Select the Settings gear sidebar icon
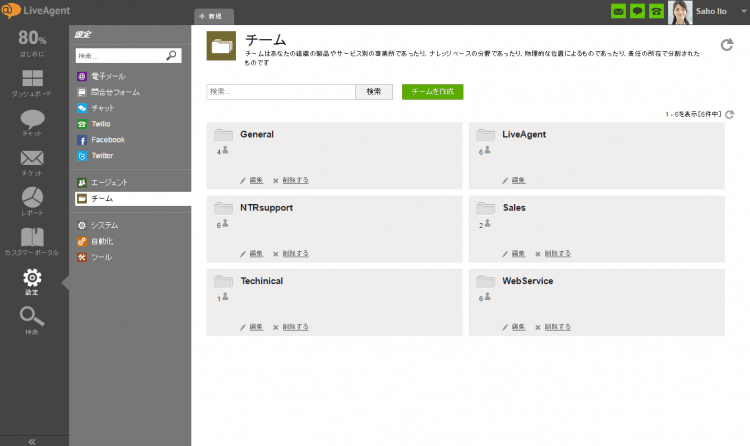The width and height of the screenshot is (750, 446). (x=32, y=282)
